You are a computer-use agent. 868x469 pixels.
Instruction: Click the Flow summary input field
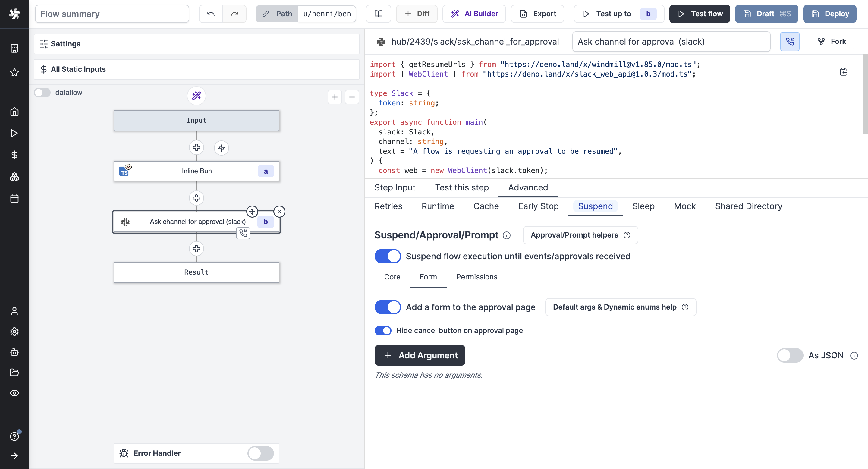click(112, 14)
